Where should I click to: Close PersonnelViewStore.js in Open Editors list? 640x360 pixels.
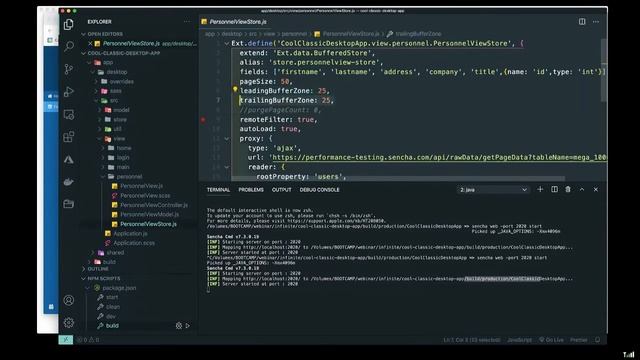click(x=90, y=43)
